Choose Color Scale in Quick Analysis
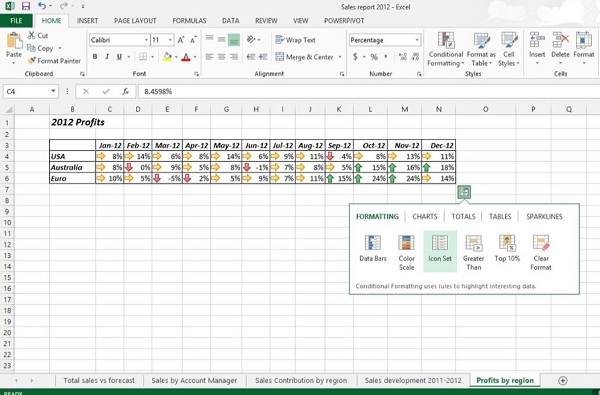 406,253
